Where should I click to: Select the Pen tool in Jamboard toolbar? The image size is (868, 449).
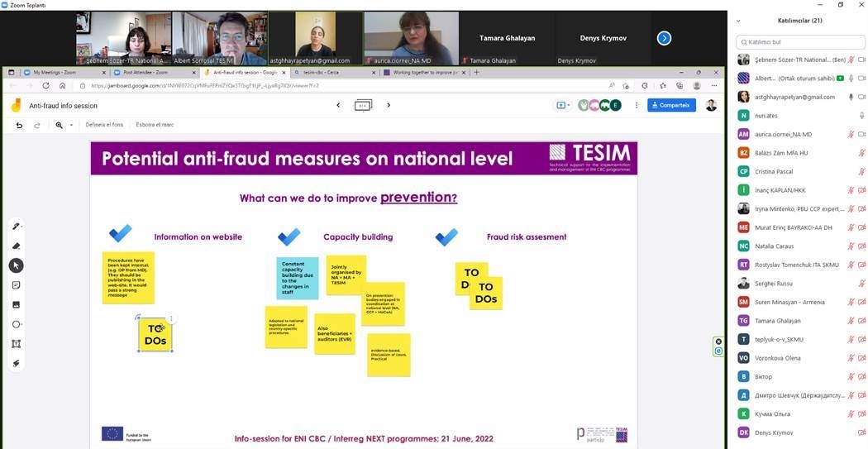tap(16, 226)
